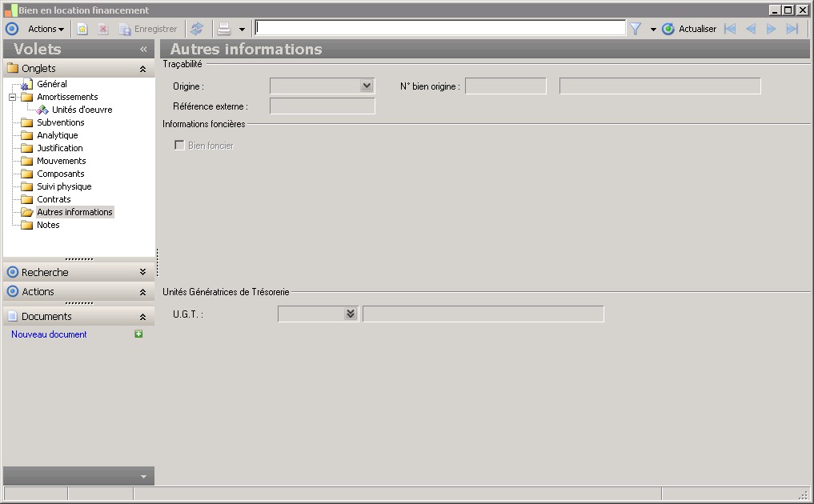Focus the toolbar search input field
Image resolution: width=814 pixels, height=504 pixels.
[x=439, y=28]
